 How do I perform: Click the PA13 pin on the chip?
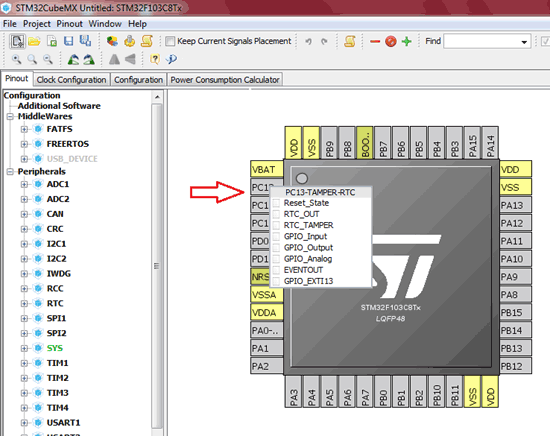516,205
